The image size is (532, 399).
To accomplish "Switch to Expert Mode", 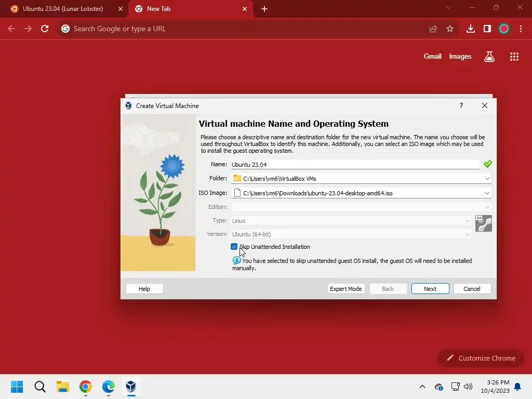I will point(345,289).
